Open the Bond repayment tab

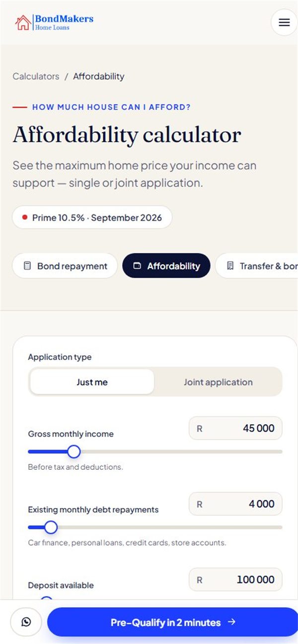click(x=65, y=266)
